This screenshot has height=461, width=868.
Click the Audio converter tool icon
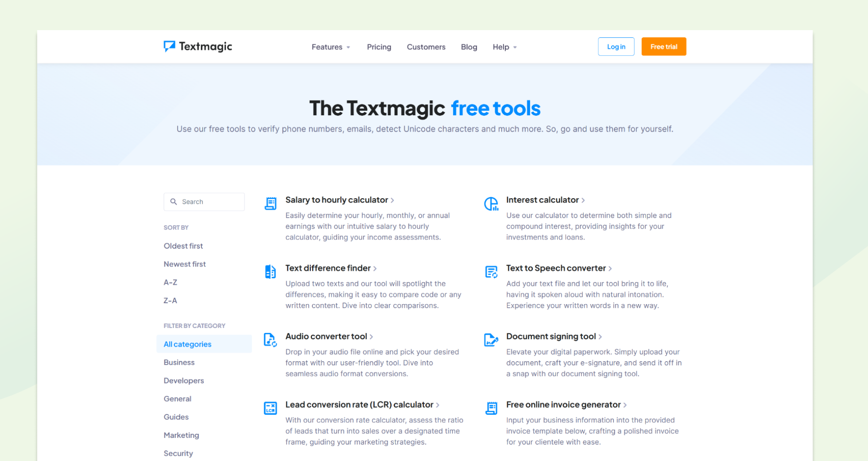pos(271,340)
